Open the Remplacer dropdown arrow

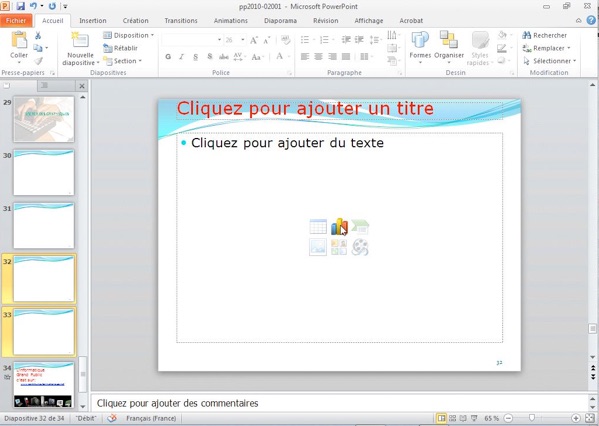(569, 48)
